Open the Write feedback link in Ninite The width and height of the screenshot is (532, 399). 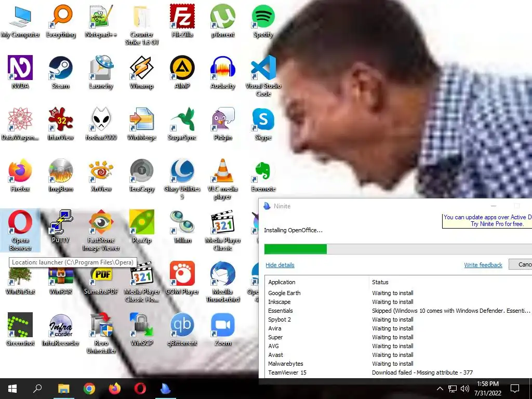tap(483, 265)
